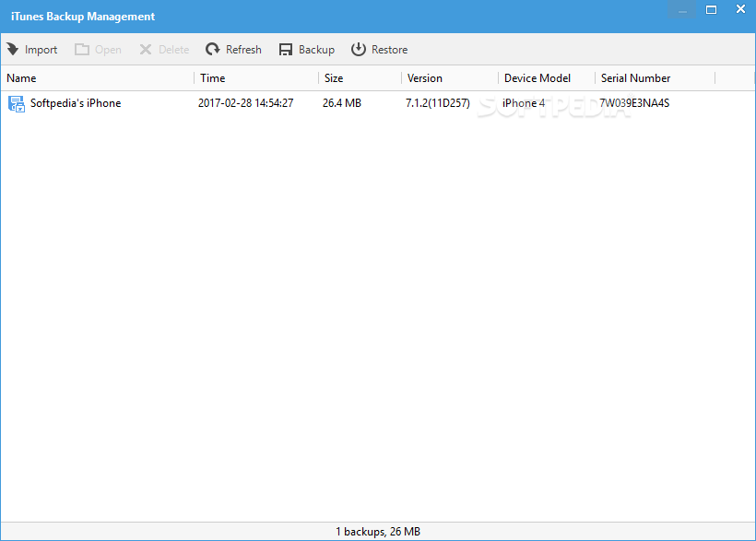Sort by the Device Model column header
Image resolution: width=756 pixels, height=541 pixels.
[x=547, y=78]
